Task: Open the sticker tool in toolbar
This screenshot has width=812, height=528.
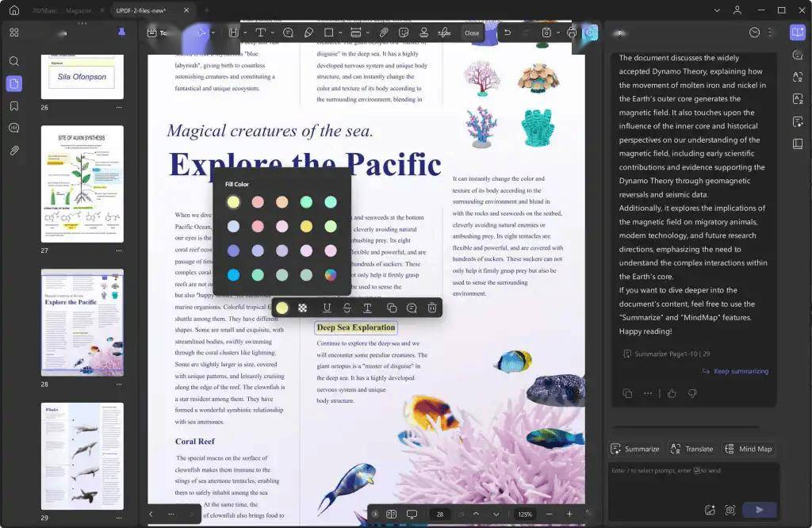Action: point(404,33)
